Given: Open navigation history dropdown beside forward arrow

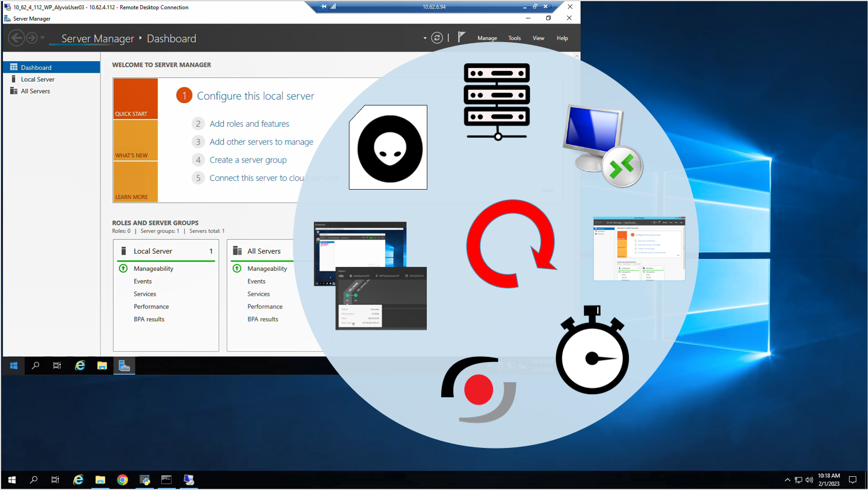Looking at the screenshot, I should (x=43, y=38).
